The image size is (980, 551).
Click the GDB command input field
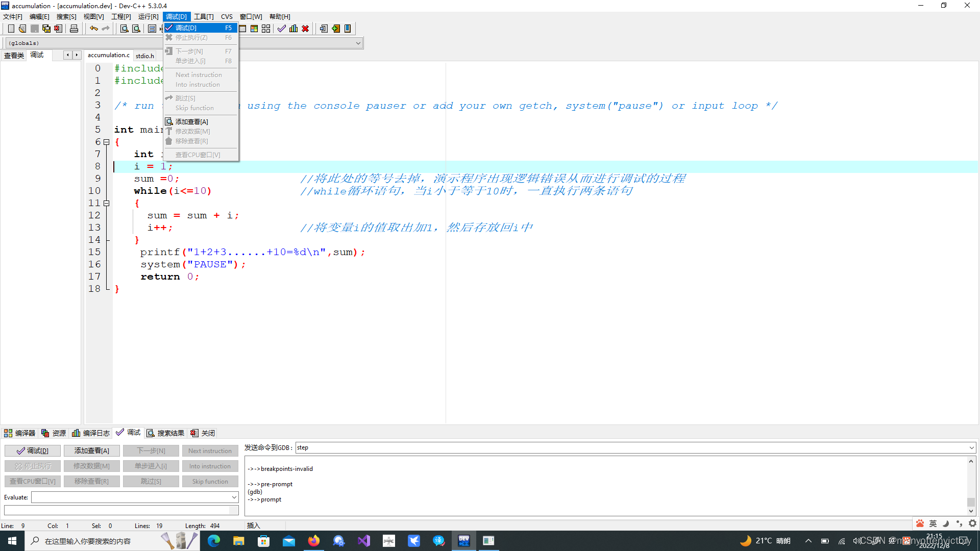[x=635, y=447]
